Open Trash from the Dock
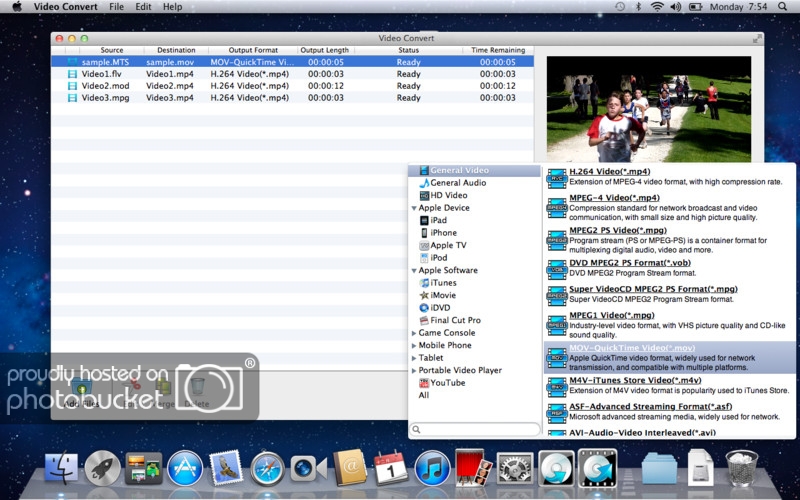The width and height of the screenshot is (800, 500). click(x=742, y=468)
